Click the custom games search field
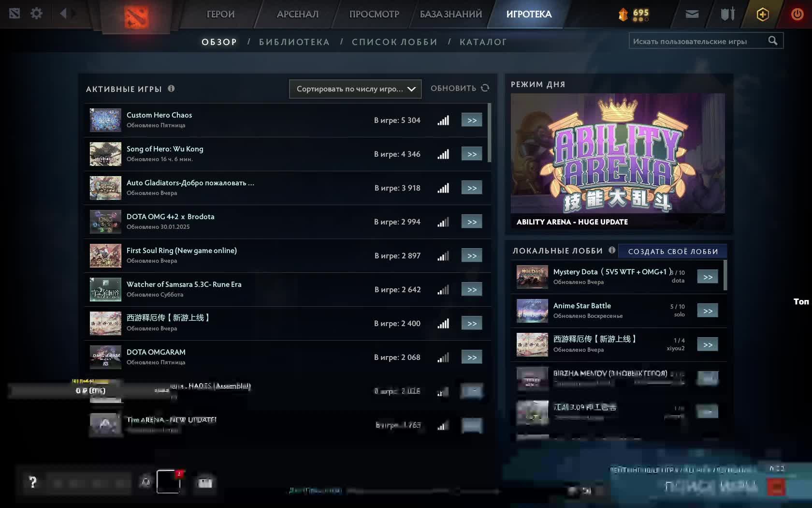This screenshot has width=812, height=508. (706, 41)
